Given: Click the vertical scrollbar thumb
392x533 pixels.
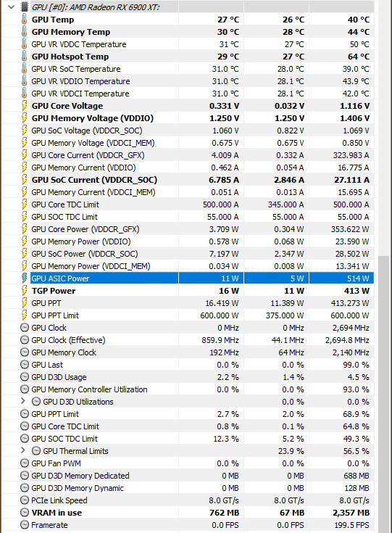Looking at the screenshot, I should [384, 394].
